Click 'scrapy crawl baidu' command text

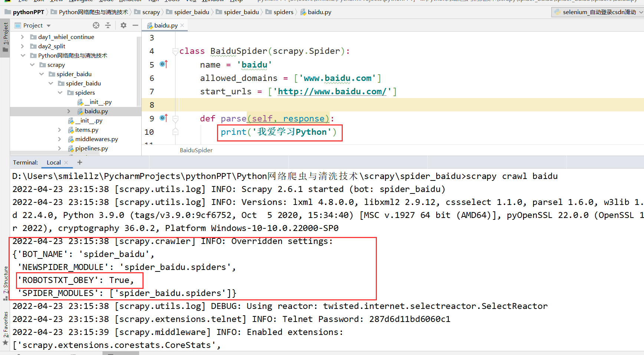pyautogui.click(x=512, y=176)
